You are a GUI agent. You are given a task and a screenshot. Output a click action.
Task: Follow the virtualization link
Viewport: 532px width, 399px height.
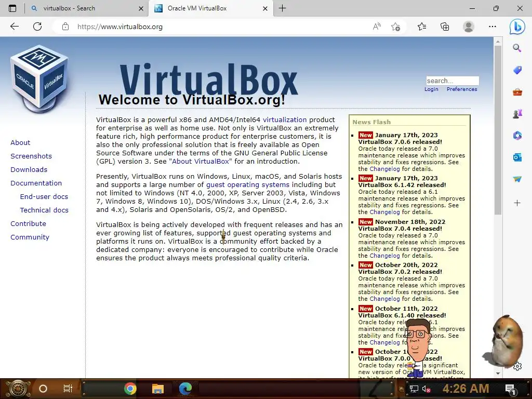pyautogui.click(x=285, y=120)
